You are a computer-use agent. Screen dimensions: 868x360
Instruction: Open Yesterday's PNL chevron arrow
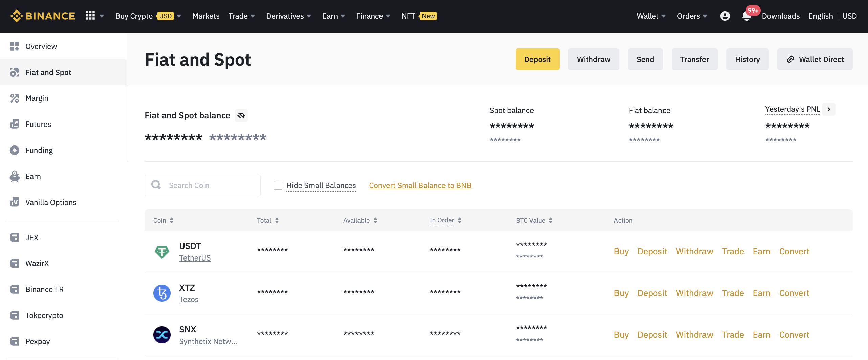(829, 109)
